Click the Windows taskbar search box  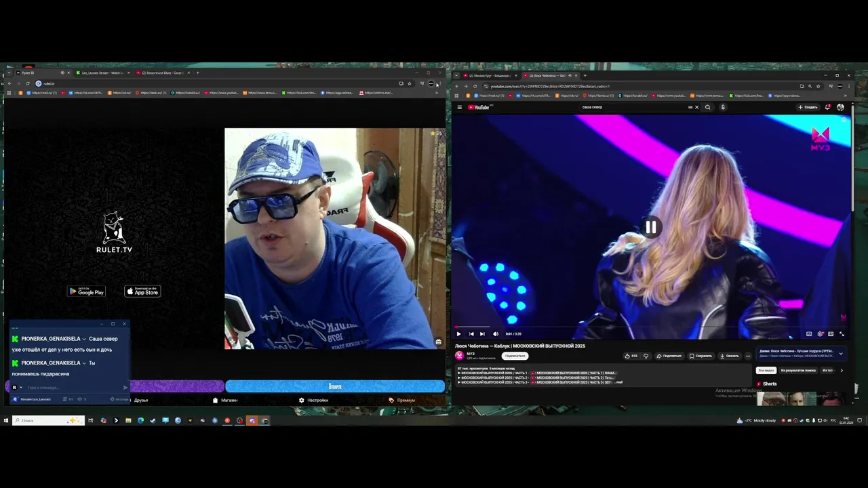(x=48, y=420)
